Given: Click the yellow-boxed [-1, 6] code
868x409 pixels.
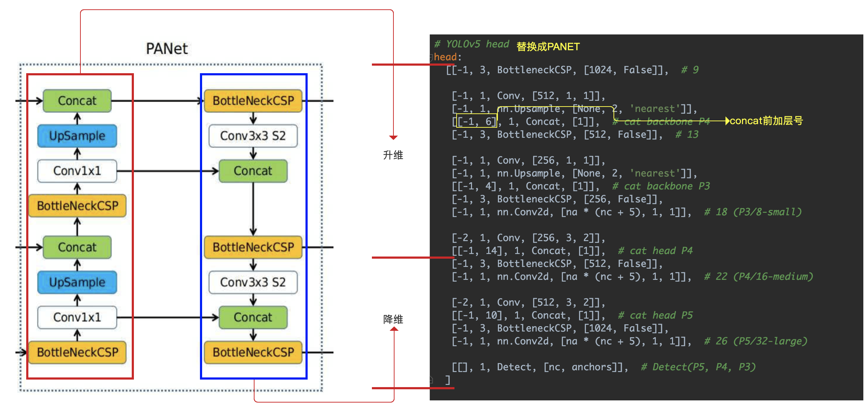Looking at the screenshot, I should pyautogui.click(x=477, y=122).
